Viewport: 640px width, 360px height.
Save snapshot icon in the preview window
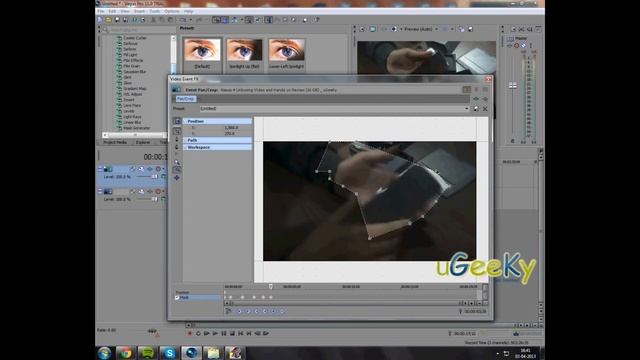coord(470,29)
